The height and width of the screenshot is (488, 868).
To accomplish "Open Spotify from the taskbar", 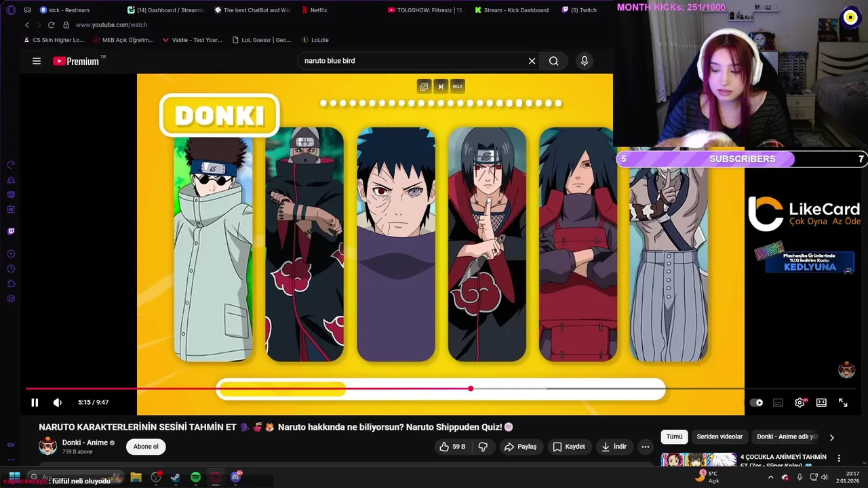I will pos(195,477).
